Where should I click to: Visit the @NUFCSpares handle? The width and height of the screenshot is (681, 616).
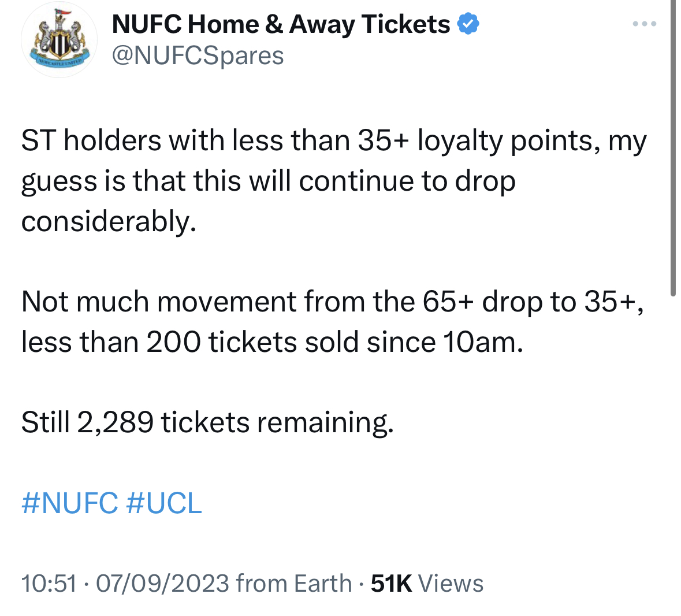click(x=198, y=55)
